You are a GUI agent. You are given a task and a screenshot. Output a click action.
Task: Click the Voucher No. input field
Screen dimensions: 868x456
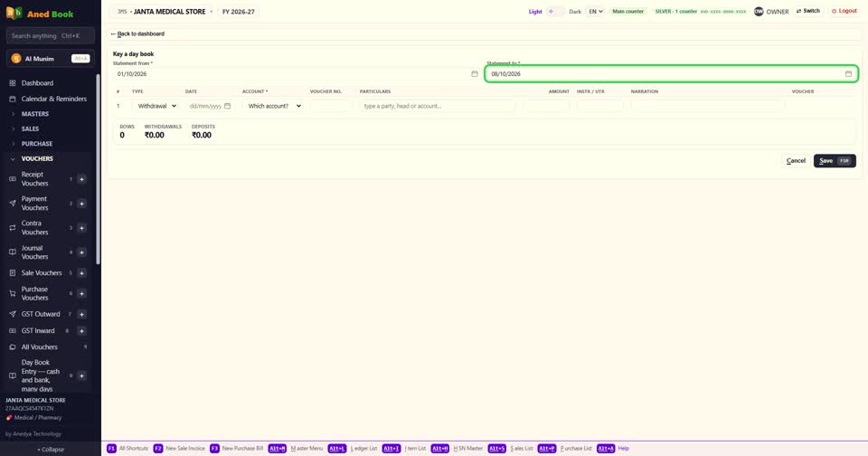point(331,106)
